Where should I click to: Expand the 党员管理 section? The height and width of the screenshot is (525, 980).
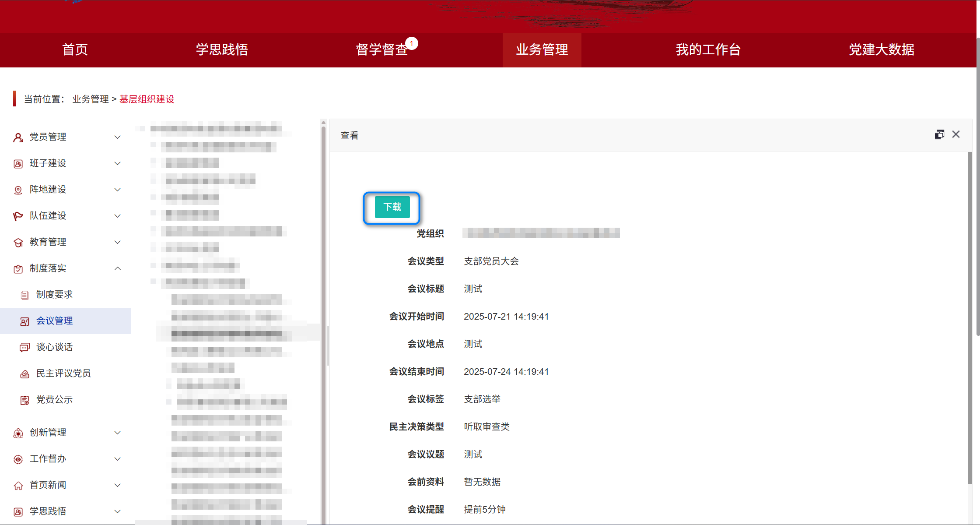coord(117,137)
